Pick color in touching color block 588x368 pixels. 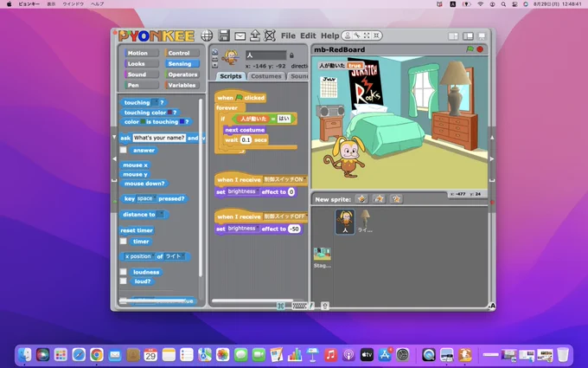click(x=169, y=113)
